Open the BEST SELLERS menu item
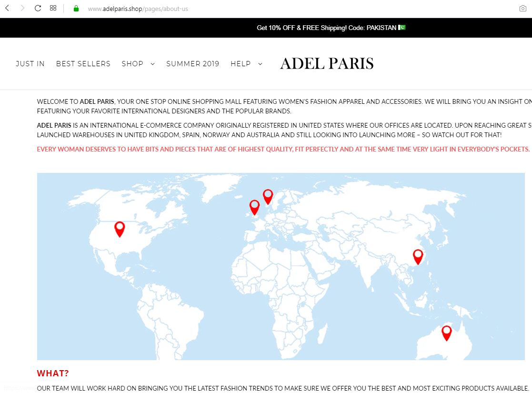 (x=83, y=64)
